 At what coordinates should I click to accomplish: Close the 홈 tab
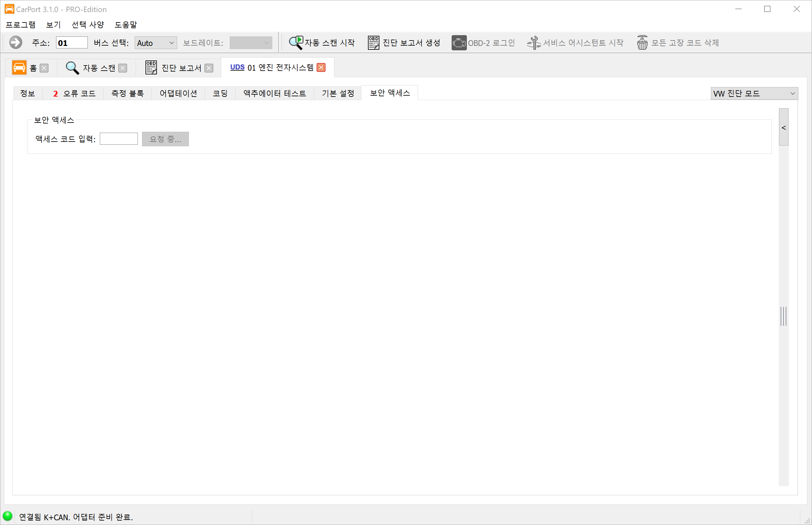point(44,68)
